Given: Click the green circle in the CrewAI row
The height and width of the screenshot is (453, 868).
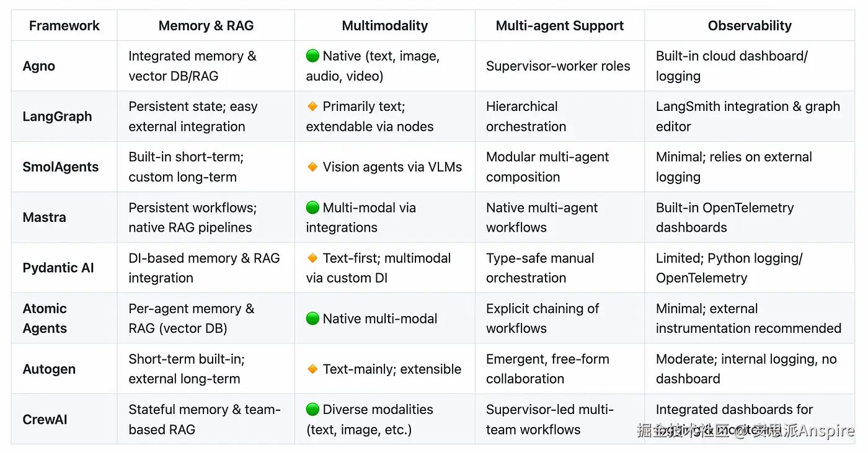Looking at the screenshot, I should click(x=312, y=410).
